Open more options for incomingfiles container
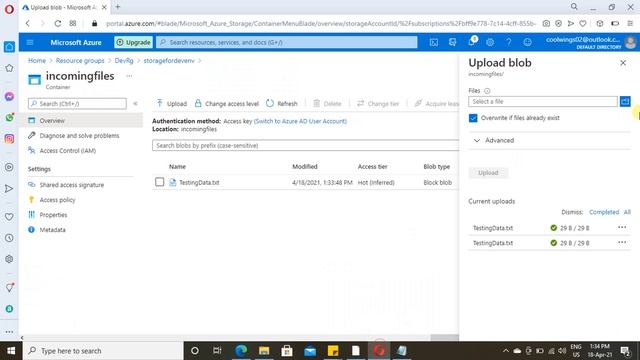Viewport: 640px width, 360px height. (x=129, y=76)
